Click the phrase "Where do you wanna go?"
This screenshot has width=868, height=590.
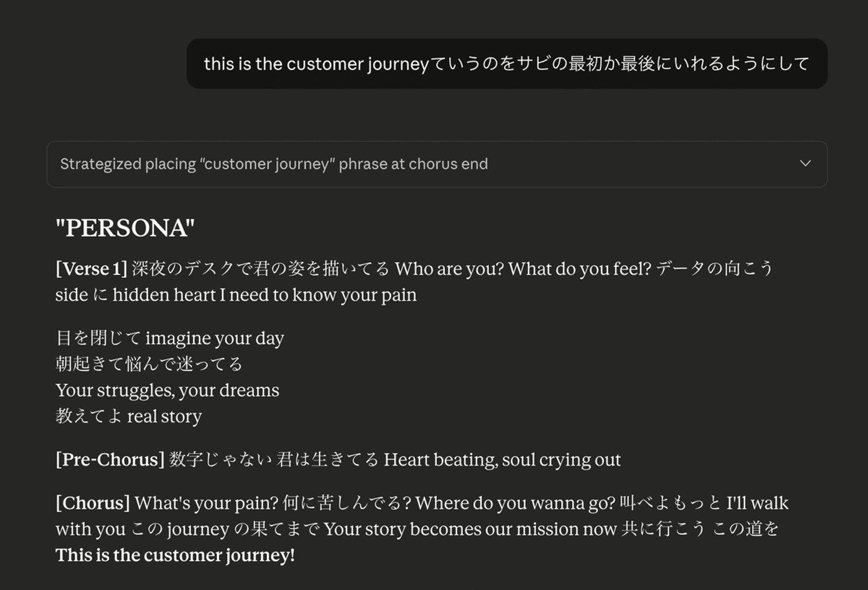click(x=515, y=503)
